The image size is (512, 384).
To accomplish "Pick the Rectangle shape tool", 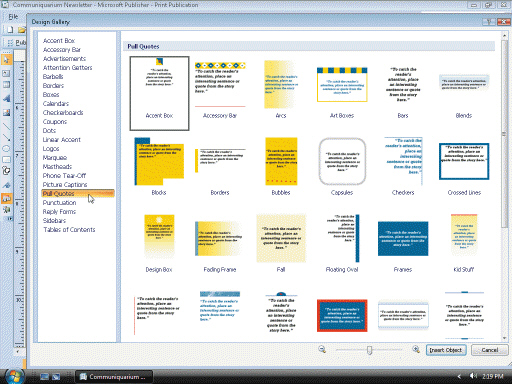I will click(6, 159).
